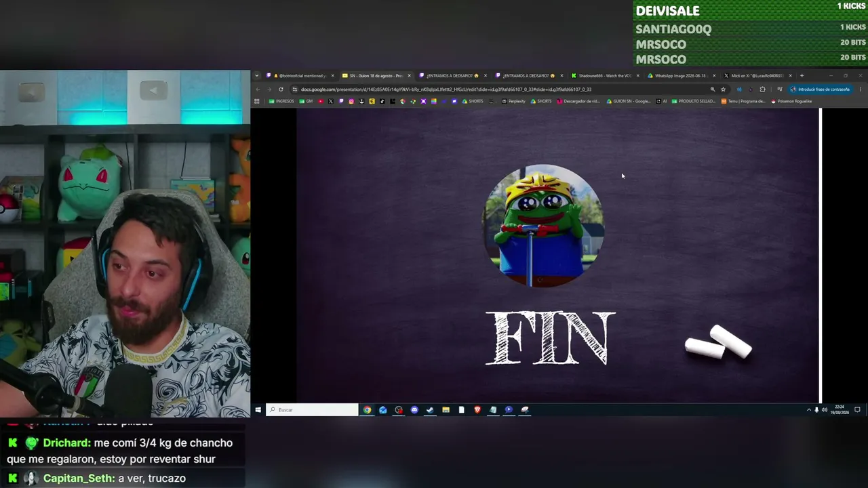The height and width of the screenshot is (488, 868).
Task: Switch to the Shadoune666 Kick tab
Action: point(604,75)
